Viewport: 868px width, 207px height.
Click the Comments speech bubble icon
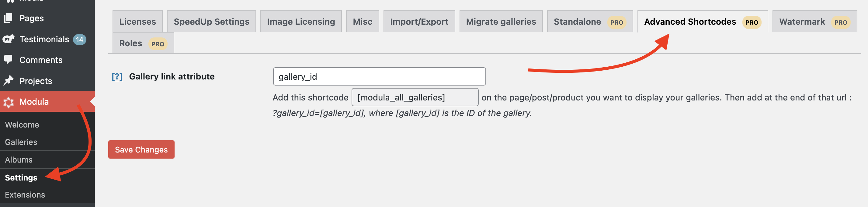coord(9,60)
